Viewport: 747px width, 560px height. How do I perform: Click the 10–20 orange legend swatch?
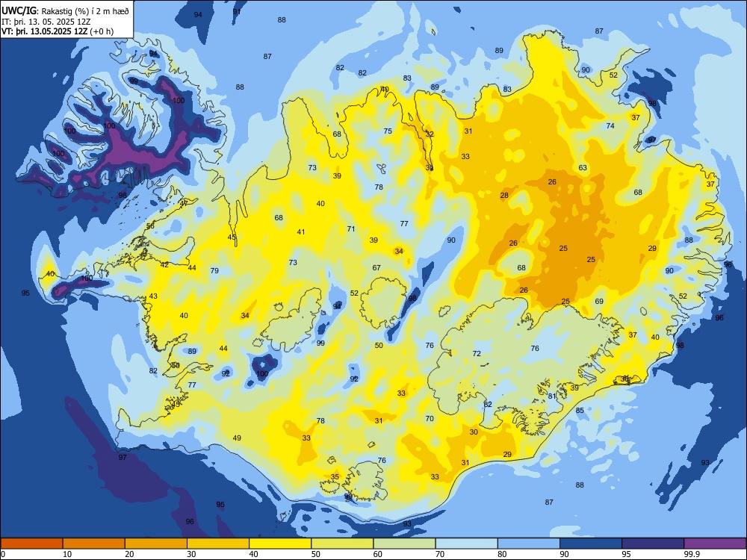[94, 544]
